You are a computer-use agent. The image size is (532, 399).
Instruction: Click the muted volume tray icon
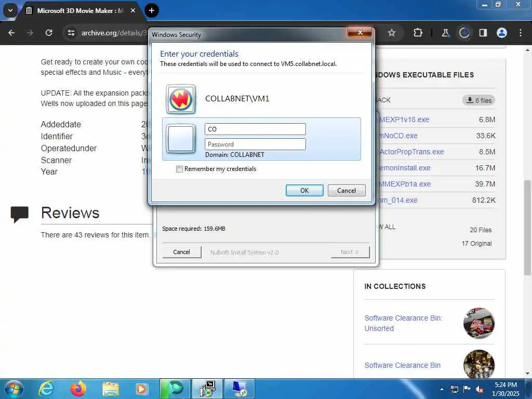point(480,390)
